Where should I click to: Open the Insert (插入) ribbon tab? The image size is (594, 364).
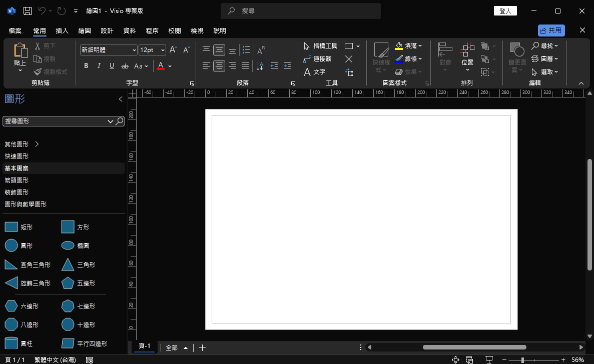[x=62, y=31]
